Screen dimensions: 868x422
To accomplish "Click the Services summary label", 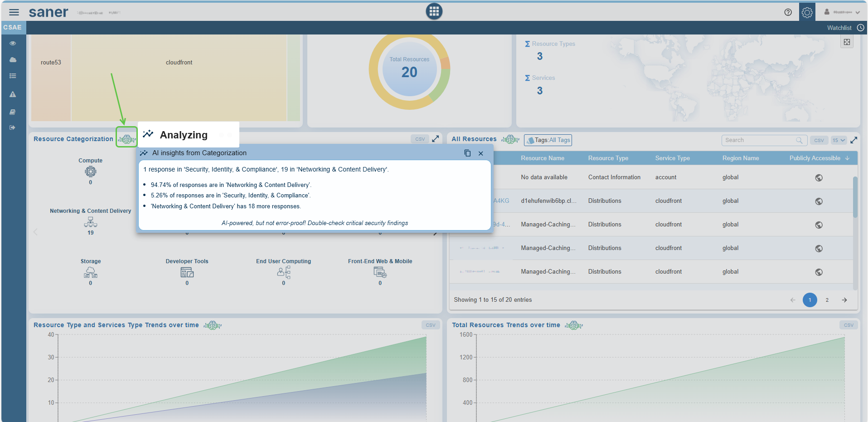I will click(543, 78).
